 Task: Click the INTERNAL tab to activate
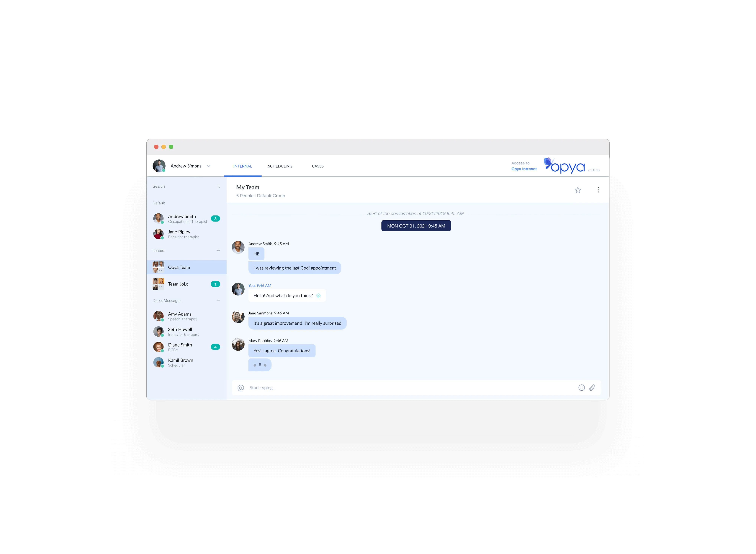point(242,166)
